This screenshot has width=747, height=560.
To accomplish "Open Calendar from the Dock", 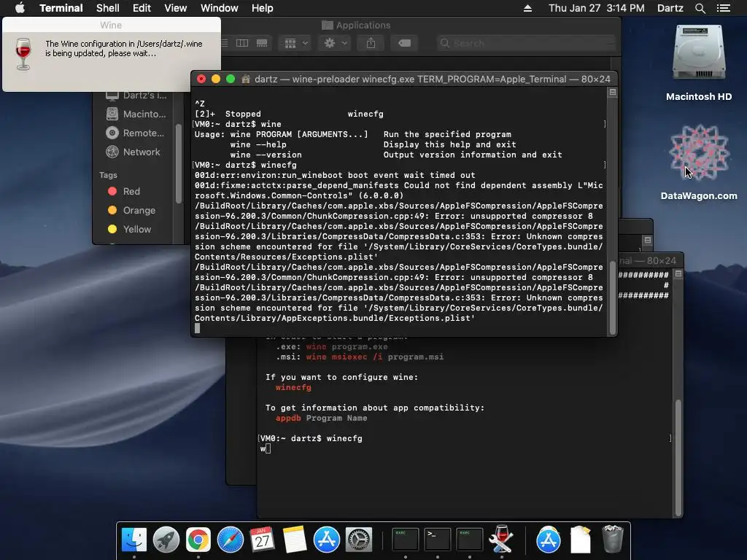I will coord(263,540).
